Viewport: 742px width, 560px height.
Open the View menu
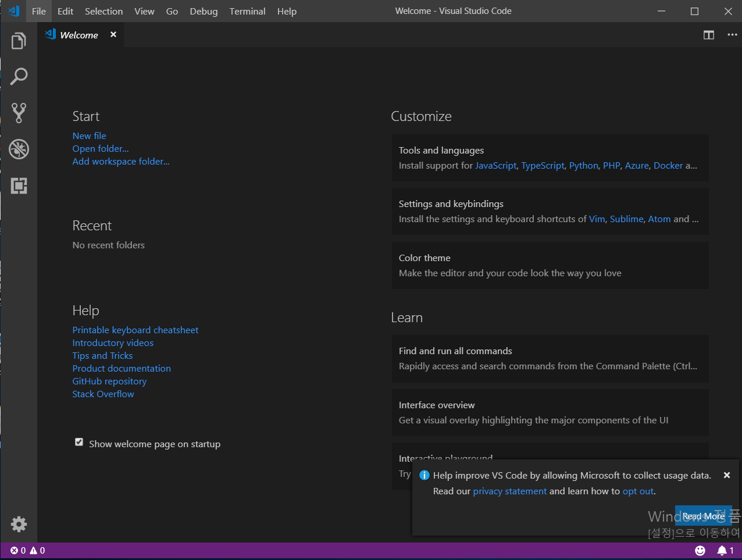144,11
